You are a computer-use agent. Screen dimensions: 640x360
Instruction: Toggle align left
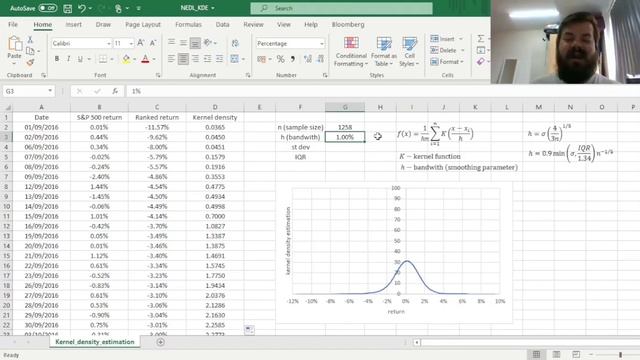[x=171, y=59]
